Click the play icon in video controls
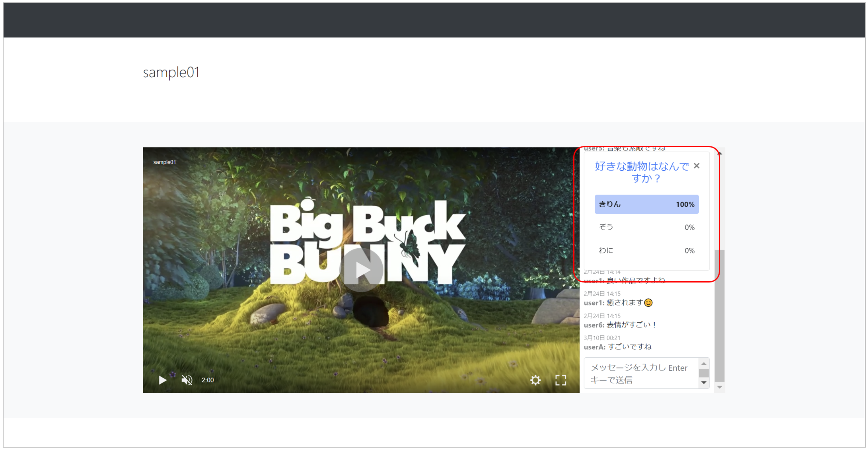The width and height of the screenshot is (868, 452). point(162,380)
